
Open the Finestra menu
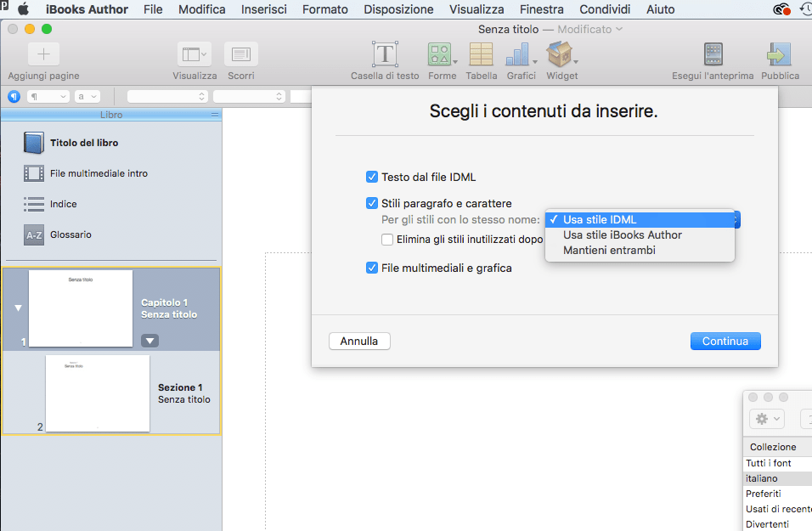[542, 9]
